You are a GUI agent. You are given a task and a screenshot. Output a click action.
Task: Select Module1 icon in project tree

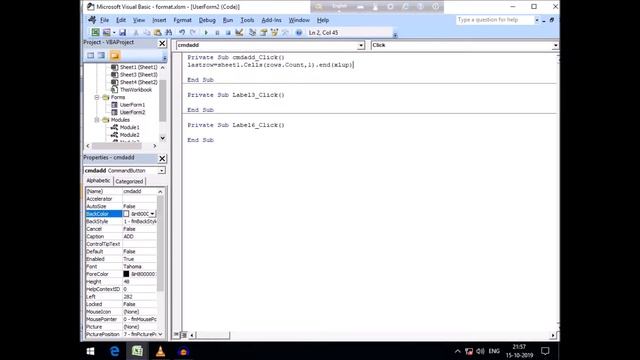114,127
